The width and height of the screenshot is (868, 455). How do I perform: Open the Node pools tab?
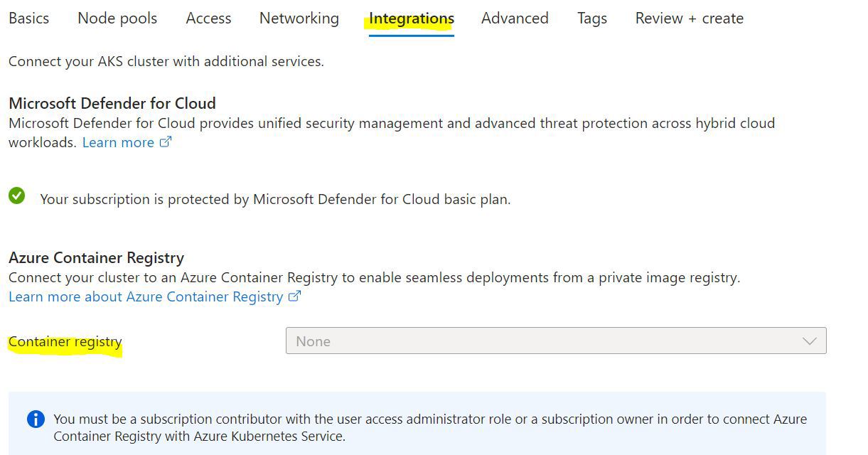click(117, 18)
